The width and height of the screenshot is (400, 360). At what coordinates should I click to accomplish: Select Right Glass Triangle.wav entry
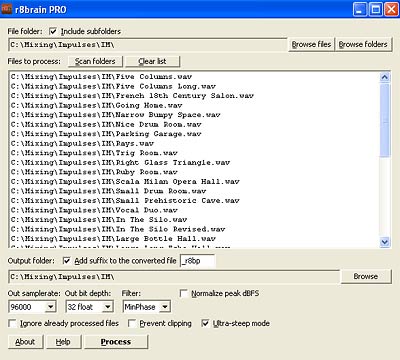click(120, 163)
